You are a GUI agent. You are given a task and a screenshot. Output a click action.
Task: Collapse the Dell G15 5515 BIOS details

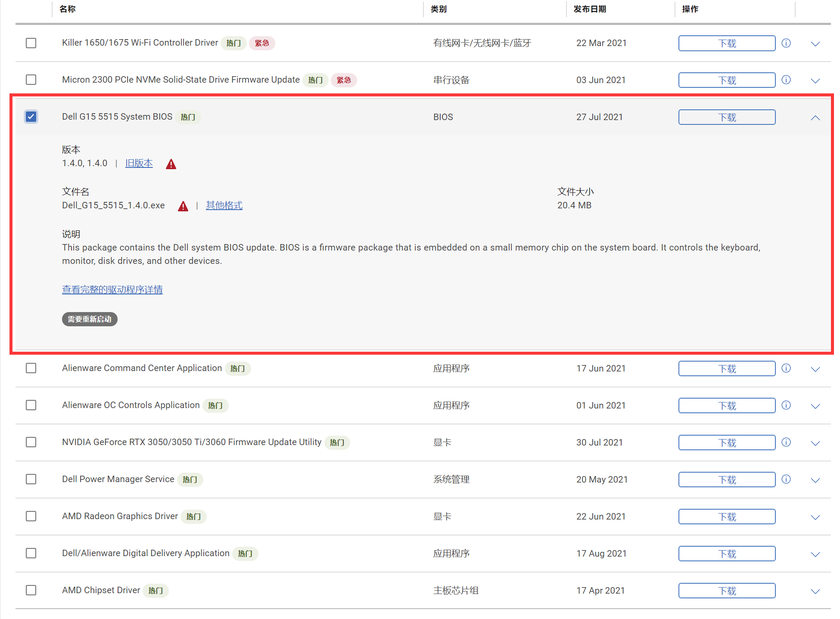pyautogui.click(x=815, y=118)
